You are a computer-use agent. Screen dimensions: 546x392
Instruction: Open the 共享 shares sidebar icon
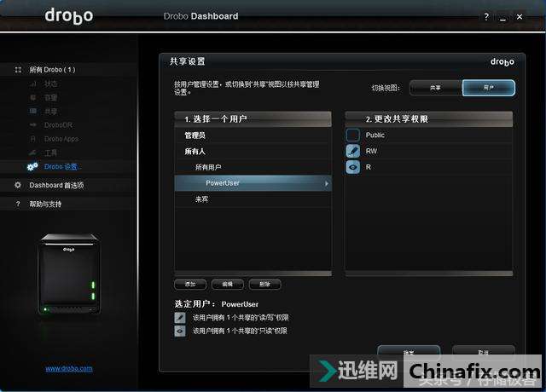click(x=33, y=112)
